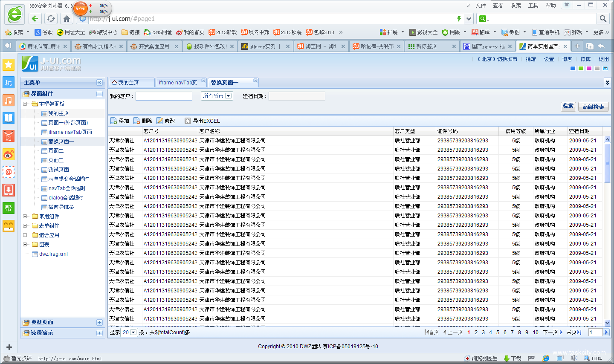This screenshot has height=364, width=614.
Task: Add a new browser tab with plus
Action: click(577, 46)
